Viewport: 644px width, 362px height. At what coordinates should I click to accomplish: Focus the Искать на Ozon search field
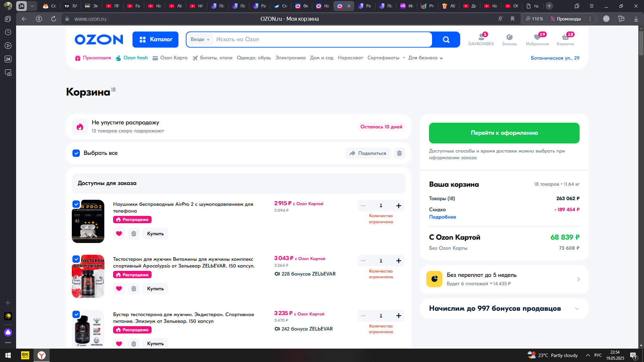(322, 40)
